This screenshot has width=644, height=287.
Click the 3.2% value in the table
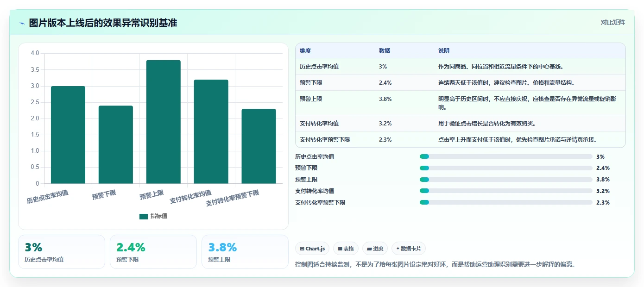[385, 124]
